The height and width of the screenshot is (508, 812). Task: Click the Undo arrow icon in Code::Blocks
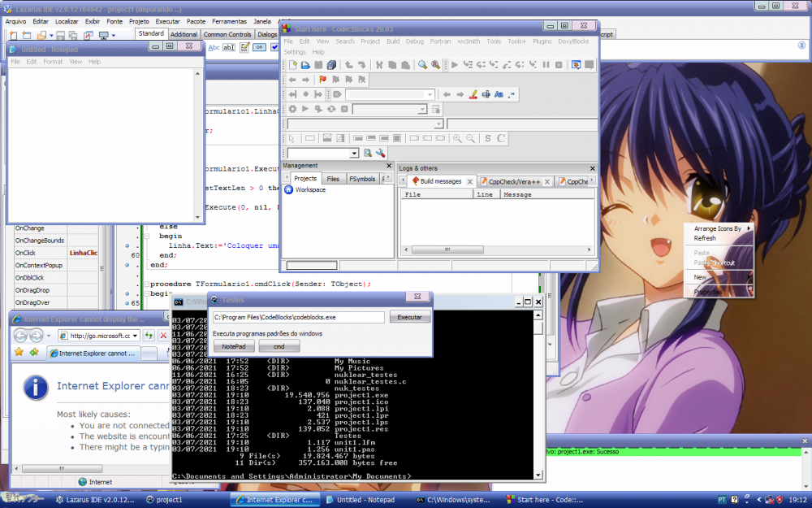coord(348,65)
